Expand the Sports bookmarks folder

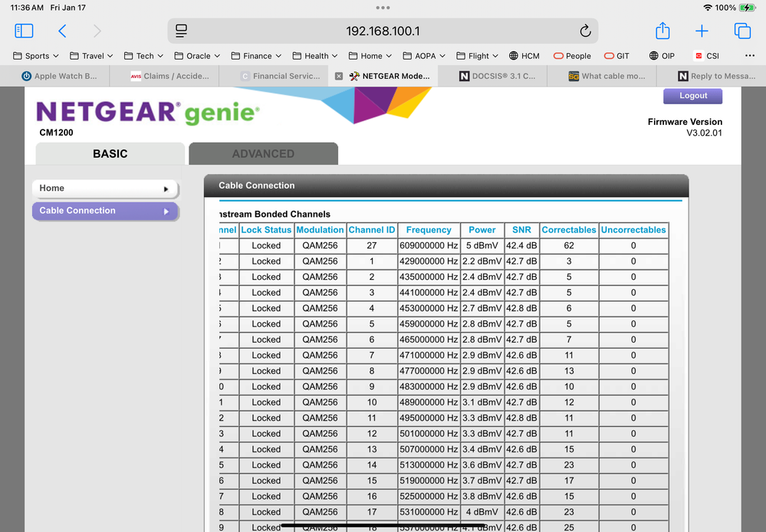[36, 56]
